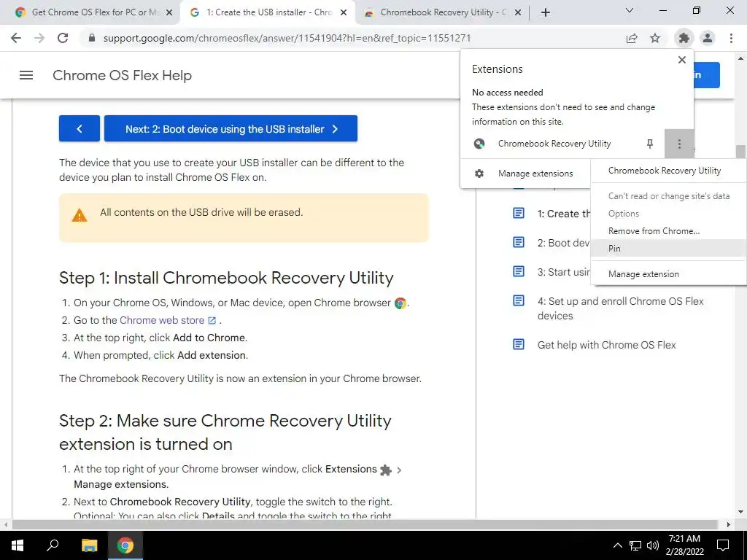Screen dimensions: 747x560
Task: Click the gear icon beside Manage extensions
Action: click(479, 174)
